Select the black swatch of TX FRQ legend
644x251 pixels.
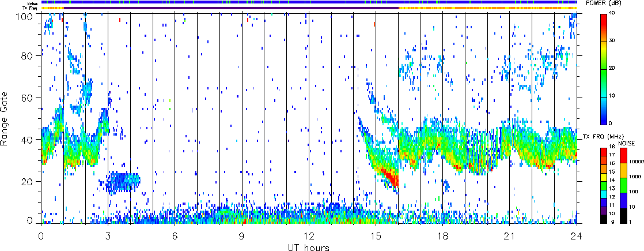603,220
